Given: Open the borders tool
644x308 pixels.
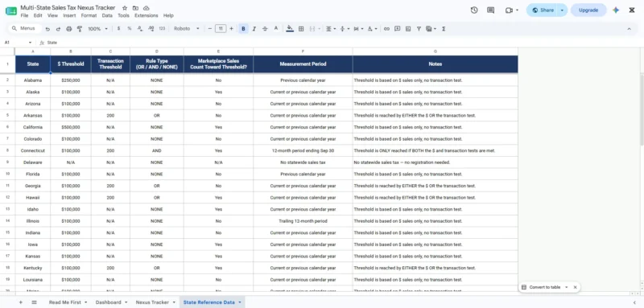Looking at the screenshot, I should (301, 29).
